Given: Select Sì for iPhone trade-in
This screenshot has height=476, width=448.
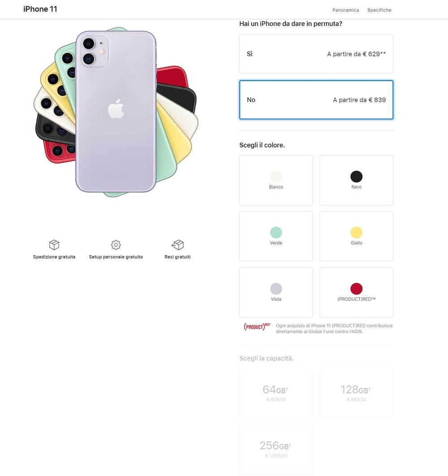Looking at the screenshot, I should pyautogui.click(x=316, y=54).
